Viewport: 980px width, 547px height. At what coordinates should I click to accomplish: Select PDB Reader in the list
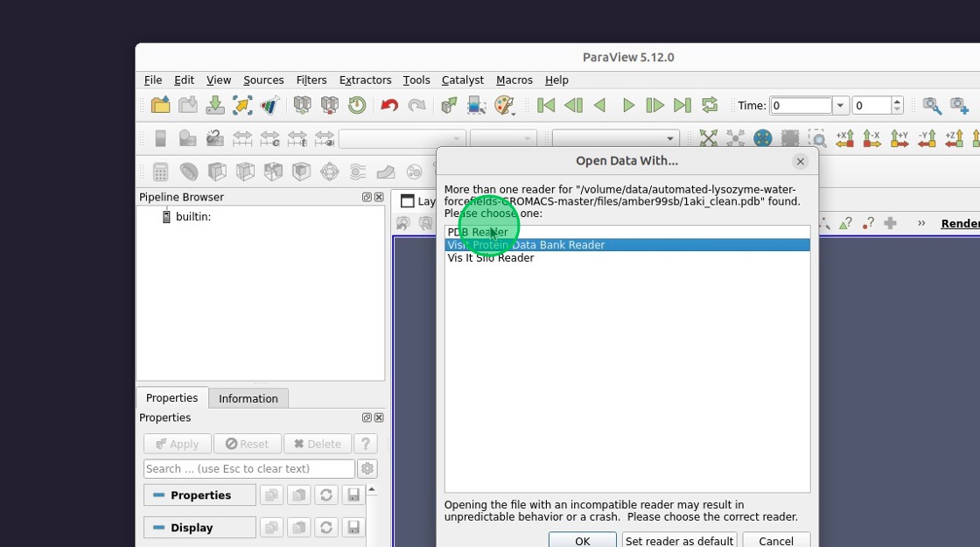click(x=627, y=232)
